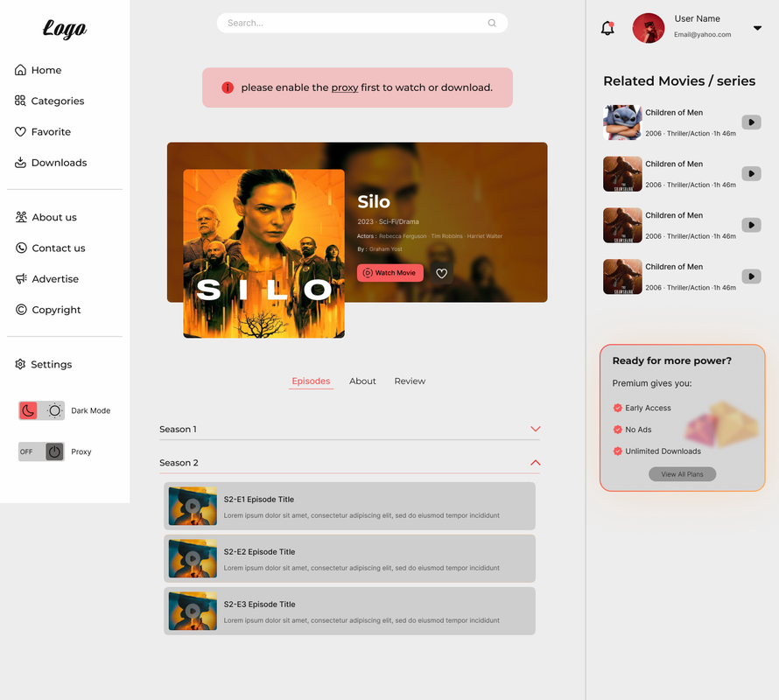Screen dimensions: 779x700
Task: Click the Dark Mode label
Action: click(91, 410)
